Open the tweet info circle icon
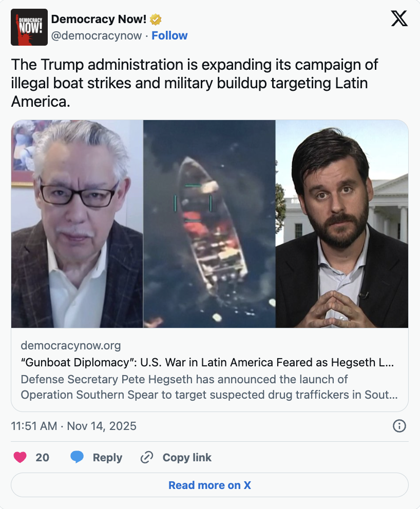This screenshot has height=509, width=420. (399, 426)
